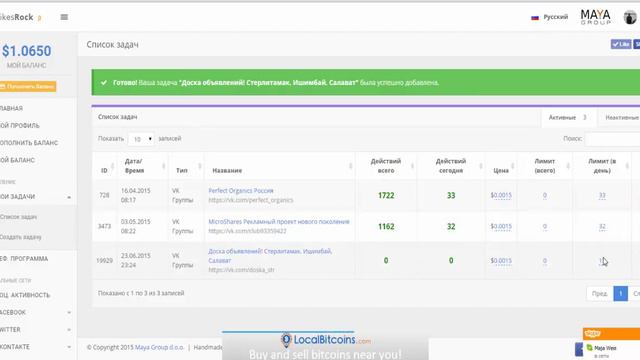Open the records-per-page dropdown
Screen dimensions: 640x360
coord(141,139)
